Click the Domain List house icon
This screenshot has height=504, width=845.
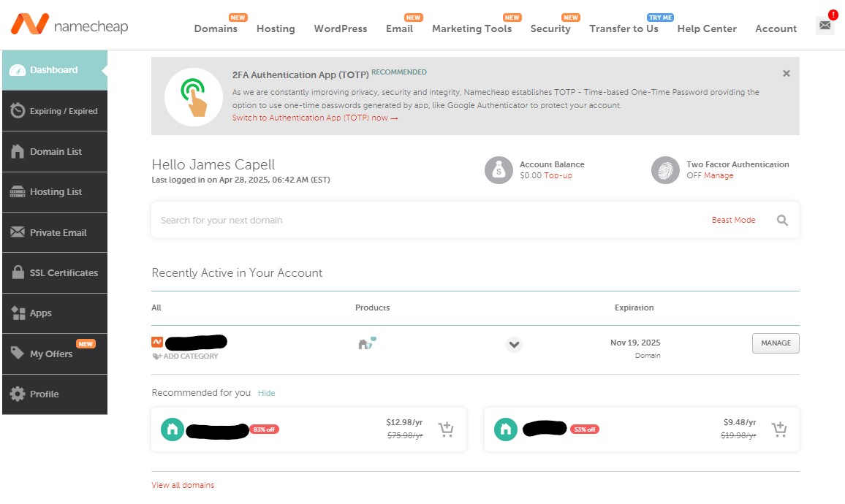tap(18, 151)
